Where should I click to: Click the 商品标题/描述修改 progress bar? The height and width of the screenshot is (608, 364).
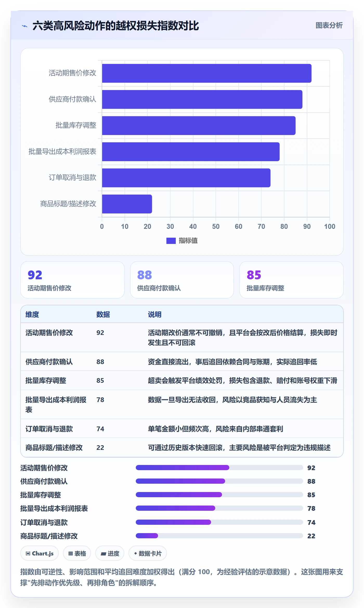pos(219,536)
